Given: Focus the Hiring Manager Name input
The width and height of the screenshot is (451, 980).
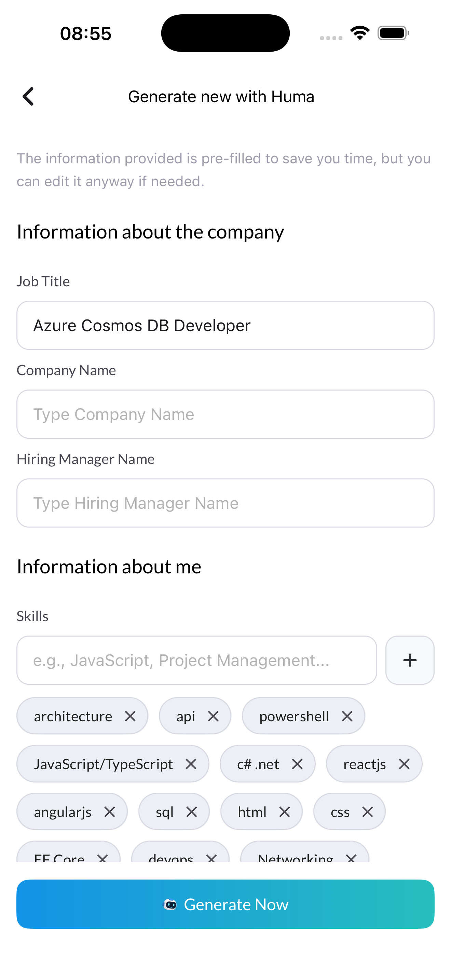Looking at the screenshot, I should click(225, 503).
